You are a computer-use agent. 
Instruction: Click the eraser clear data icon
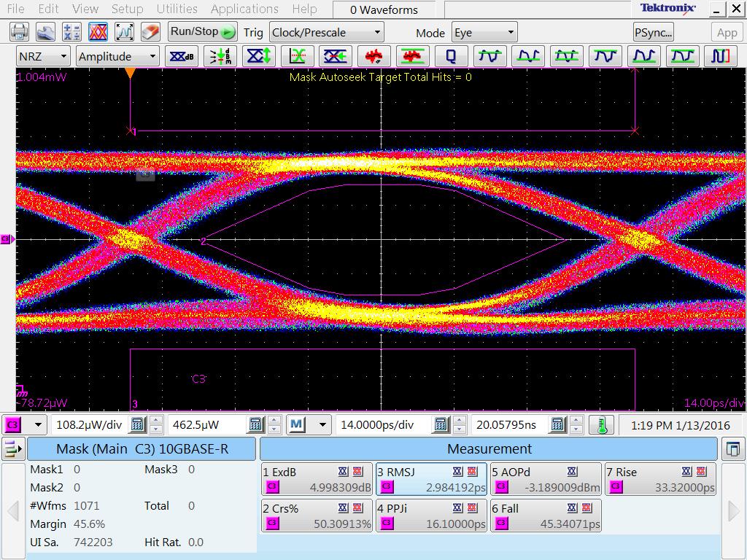click(x=150, y=33)
